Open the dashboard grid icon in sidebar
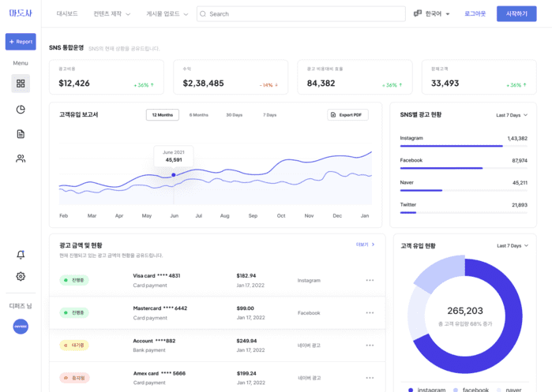Screen dimensions: 552x392 tap(21, 84)
